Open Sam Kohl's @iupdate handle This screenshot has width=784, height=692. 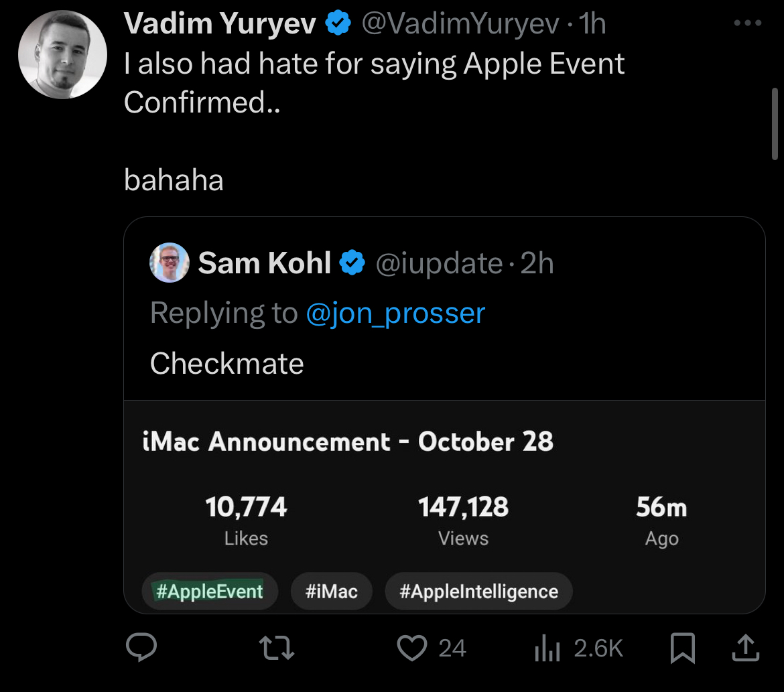point(439,263)
